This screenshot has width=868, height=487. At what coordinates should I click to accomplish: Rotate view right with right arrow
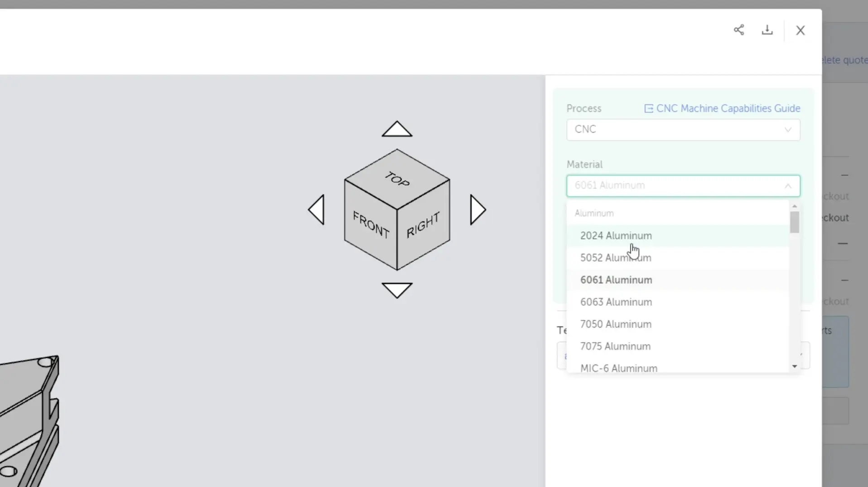(x=477, y=210)
